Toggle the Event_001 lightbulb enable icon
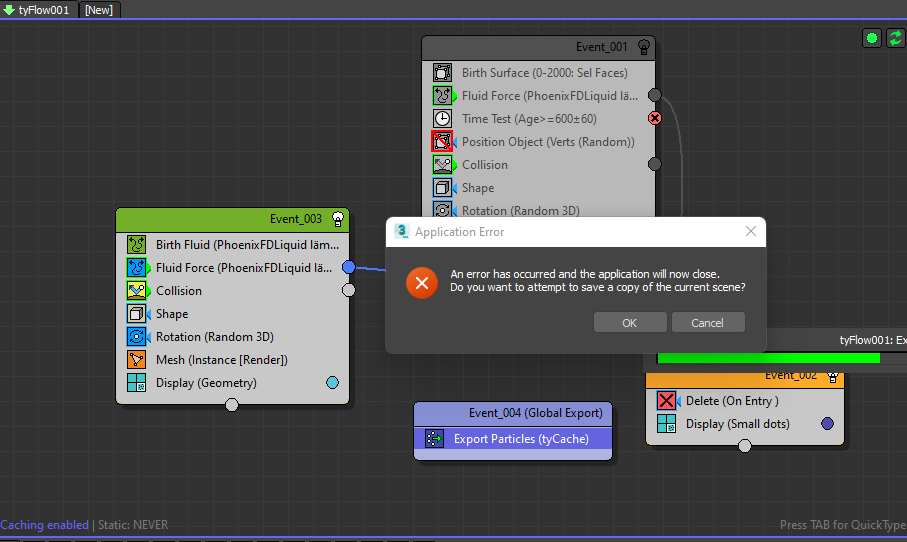 point(644,47)
